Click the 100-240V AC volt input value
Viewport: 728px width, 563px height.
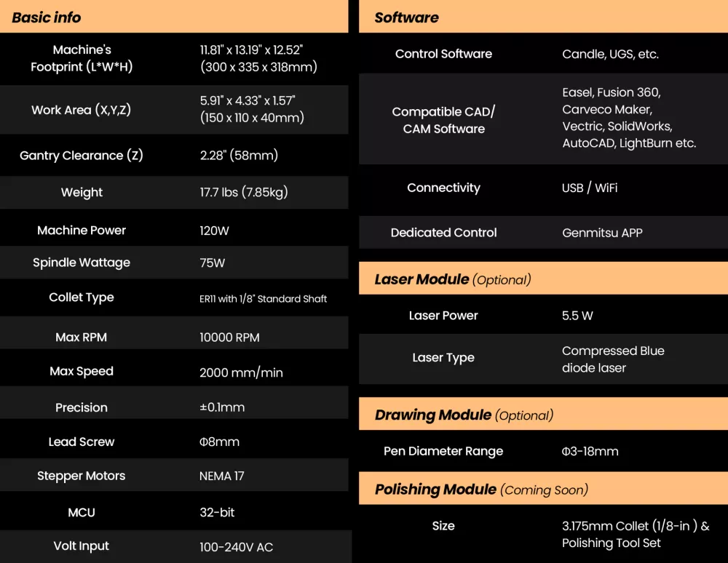tap(236, 547)
